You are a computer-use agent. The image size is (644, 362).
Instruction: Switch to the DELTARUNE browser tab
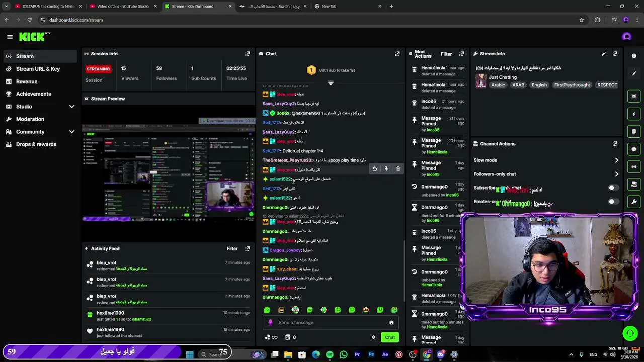(48, 7)
